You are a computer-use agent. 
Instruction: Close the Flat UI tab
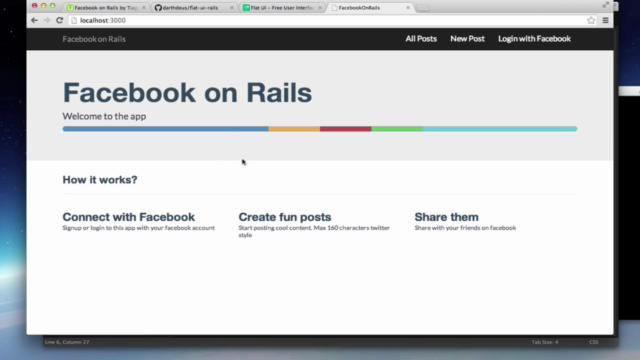(x=320, y=8)
